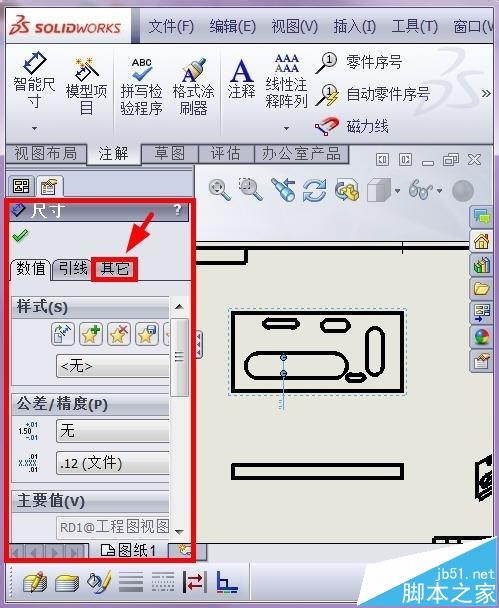Click Add or Update a Style star icon
This screenshot has width=499, height=608.
click(x=91, y=334)
